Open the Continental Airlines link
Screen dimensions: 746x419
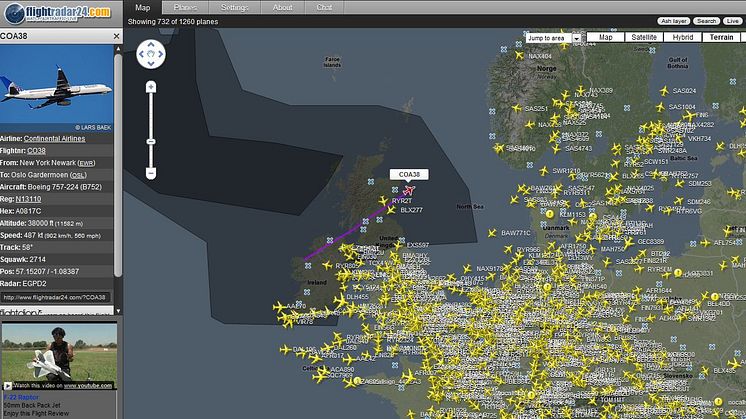pos(54,138)
